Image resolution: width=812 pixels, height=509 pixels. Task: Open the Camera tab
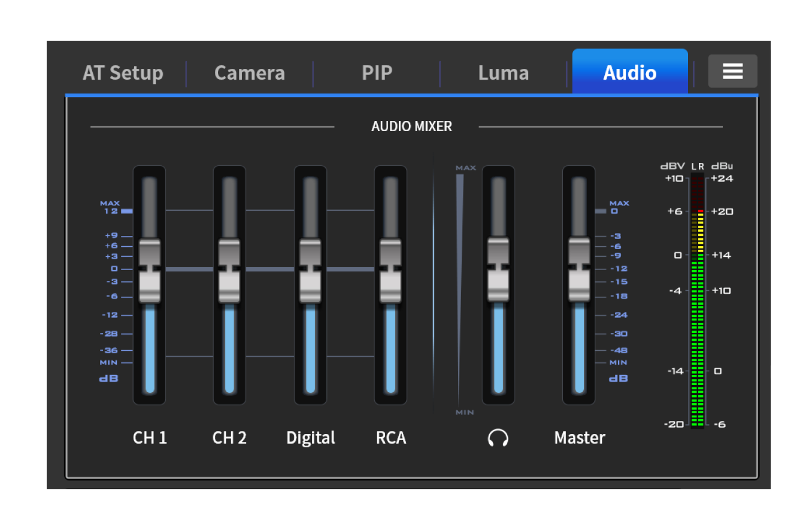pos(250,73)
